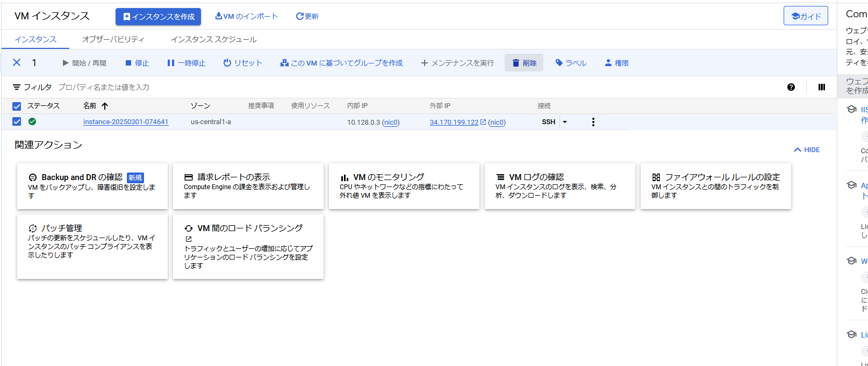This screenshot has width=868, height=366.
Task: Open ラベル for the selected instance
Action: tap(571, 63)
